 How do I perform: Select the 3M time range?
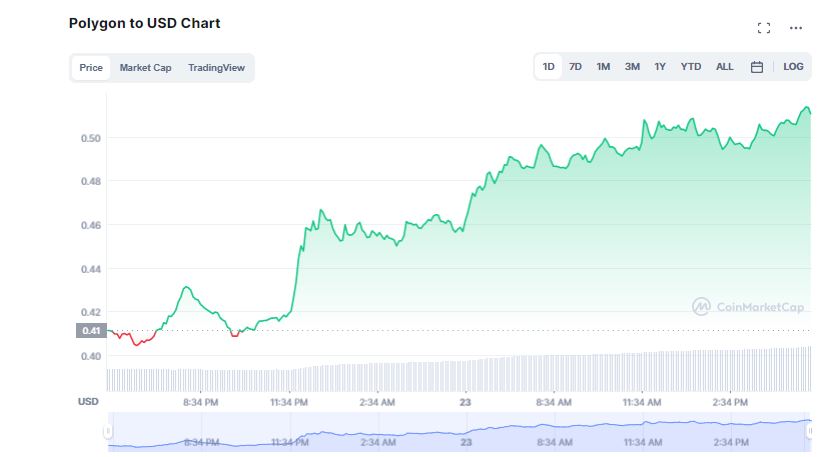coord(632,67)
